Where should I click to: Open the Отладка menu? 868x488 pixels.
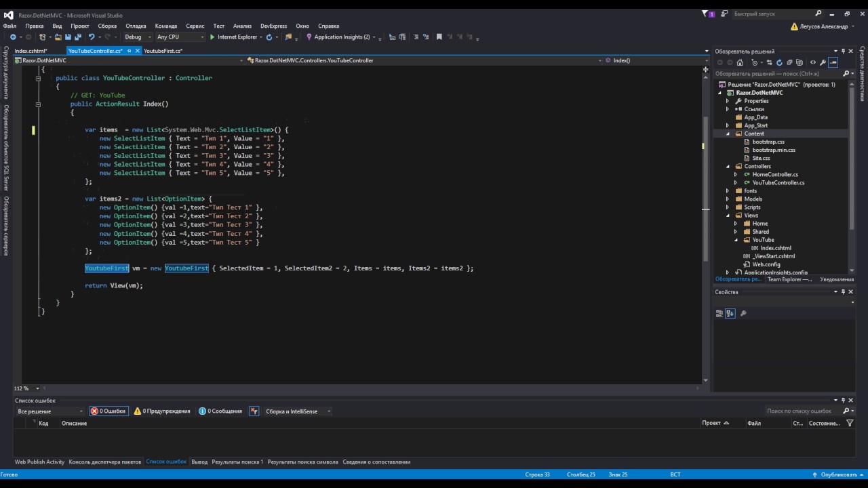click(136, 26)
